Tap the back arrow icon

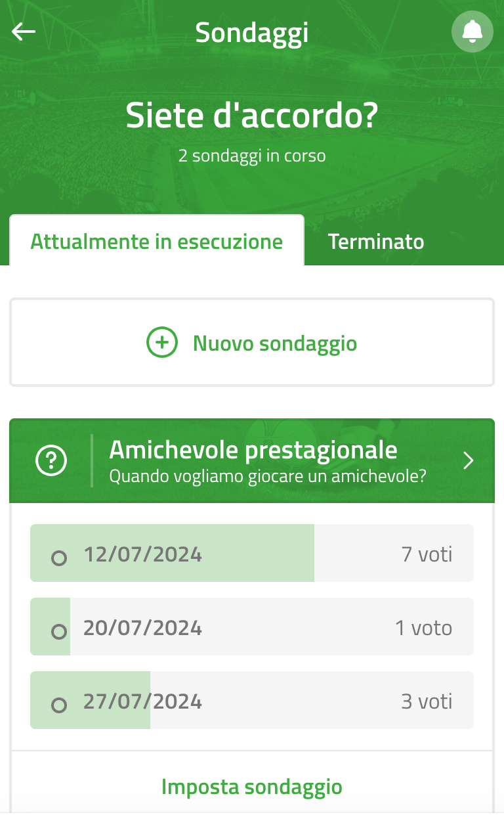(24, 32)
